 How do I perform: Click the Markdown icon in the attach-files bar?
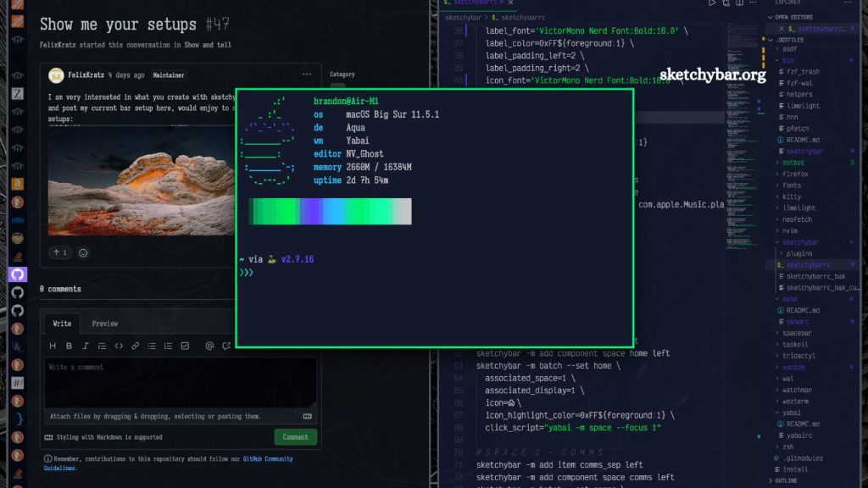coord(307,416)
